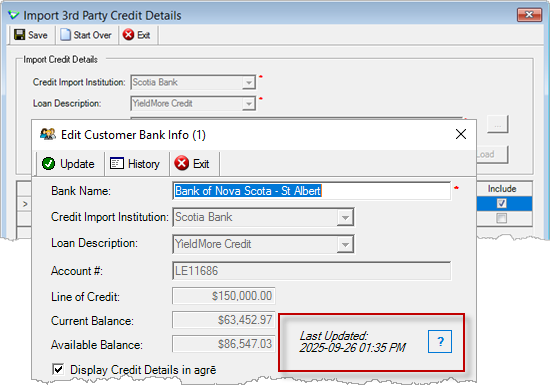Click the Account # field LE11686
Image resolution: width=550 pixels, height=385 pixels.
(x=311, y=271)
